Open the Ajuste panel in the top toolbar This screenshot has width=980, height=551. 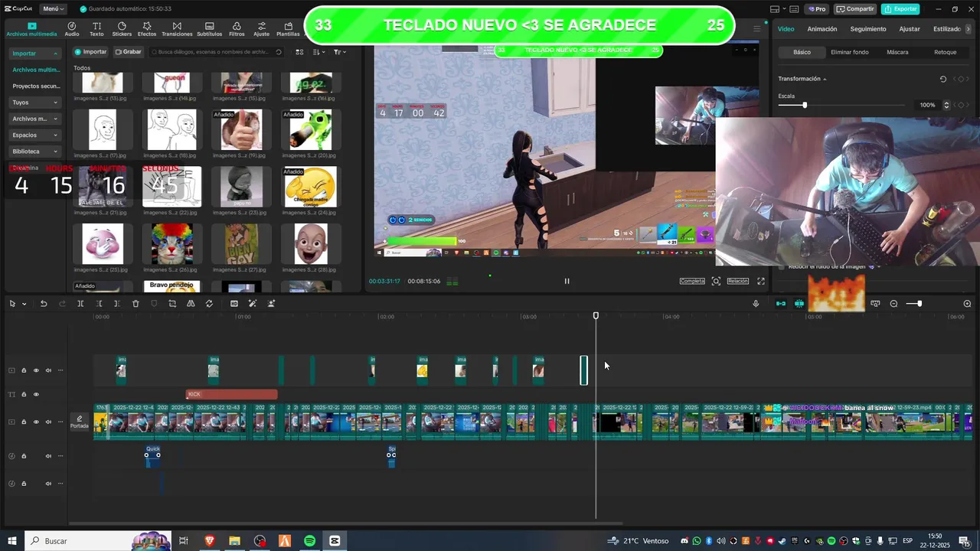[261, 29]
